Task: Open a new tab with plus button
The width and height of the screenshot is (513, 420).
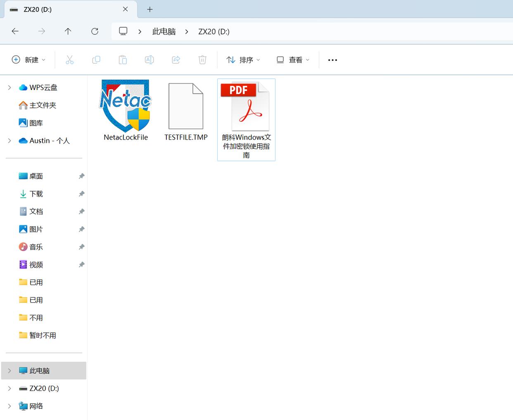Action: tap(150, 9)
